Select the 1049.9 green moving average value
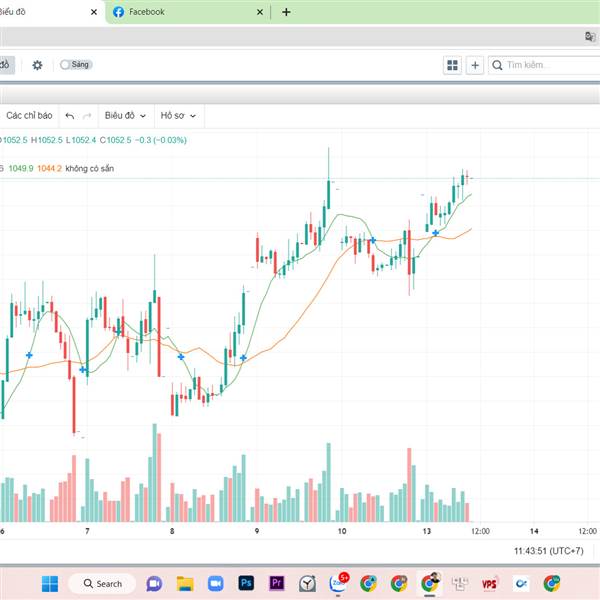 pos(21,168)
